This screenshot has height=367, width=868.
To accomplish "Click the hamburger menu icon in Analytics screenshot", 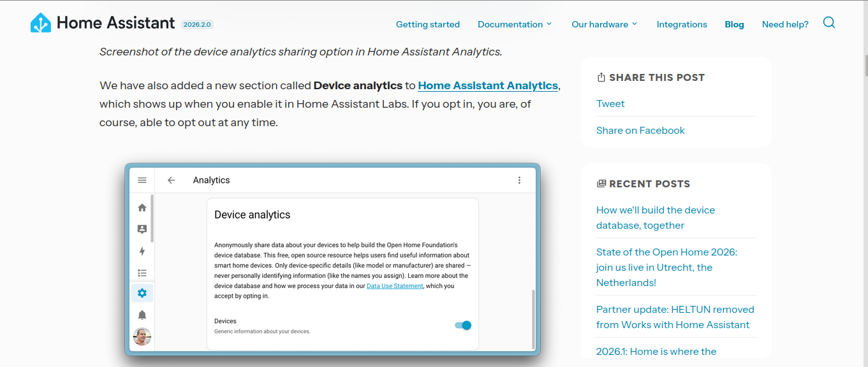I will coord(142,180).
